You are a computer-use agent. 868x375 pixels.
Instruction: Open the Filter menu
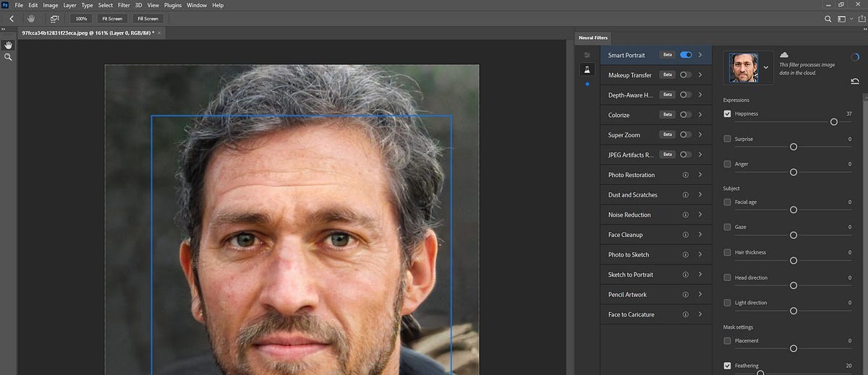click(124, 5)
